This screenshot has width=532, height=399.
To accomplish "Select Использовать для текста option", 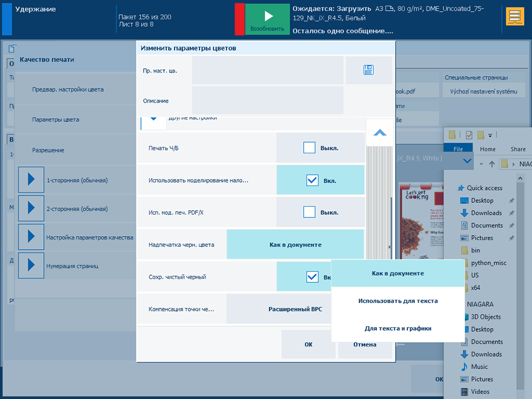I will point(398,300).
